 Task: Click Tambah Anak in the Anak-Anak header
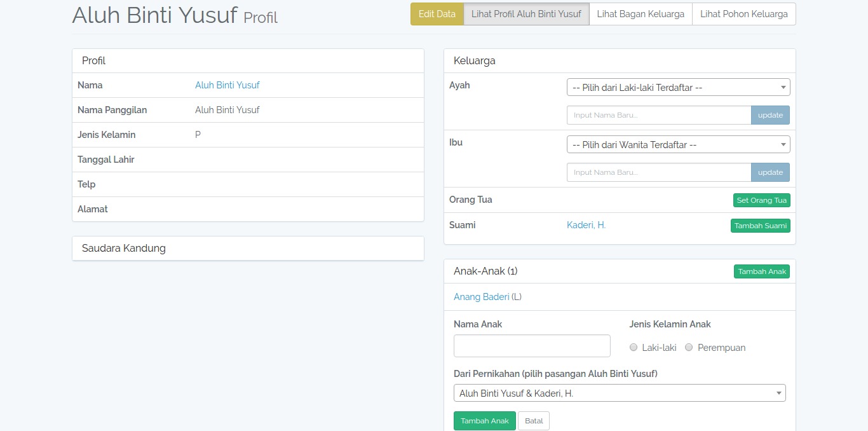pos(761,271)
